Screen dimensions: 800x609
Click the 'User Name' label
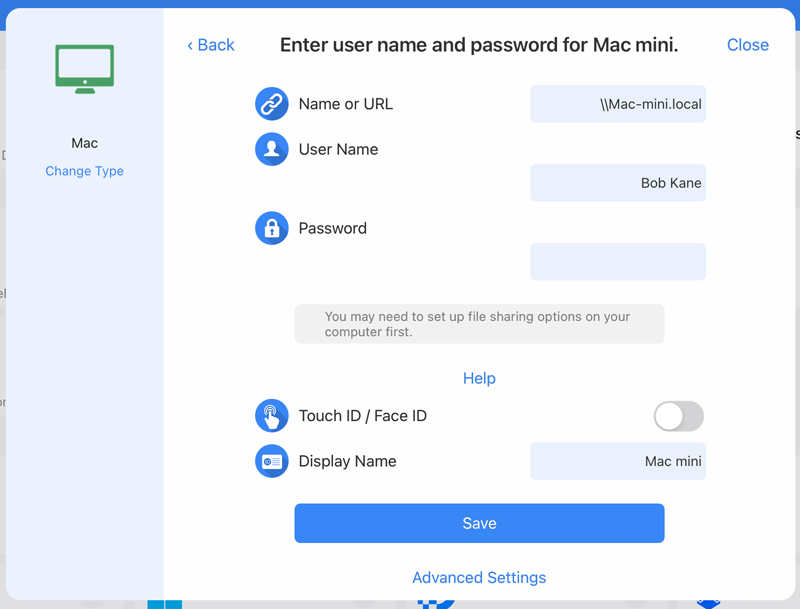pyautogui.click(x=338, y=149)
